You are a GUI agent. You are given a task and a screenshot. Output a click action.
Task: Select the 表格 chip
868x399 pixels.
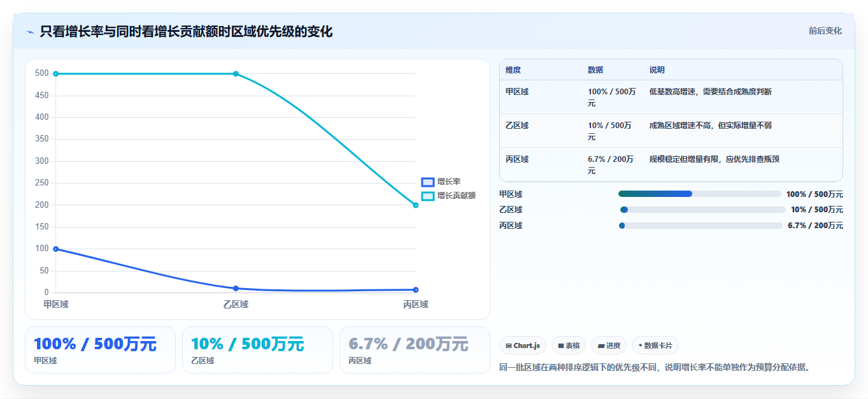pyautogui.click(x=569, y=345)
